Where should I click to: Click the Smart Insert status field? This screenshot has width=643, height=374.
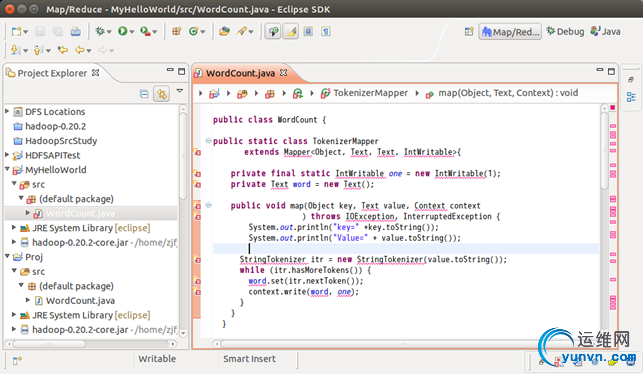click(x=249, y=359)
